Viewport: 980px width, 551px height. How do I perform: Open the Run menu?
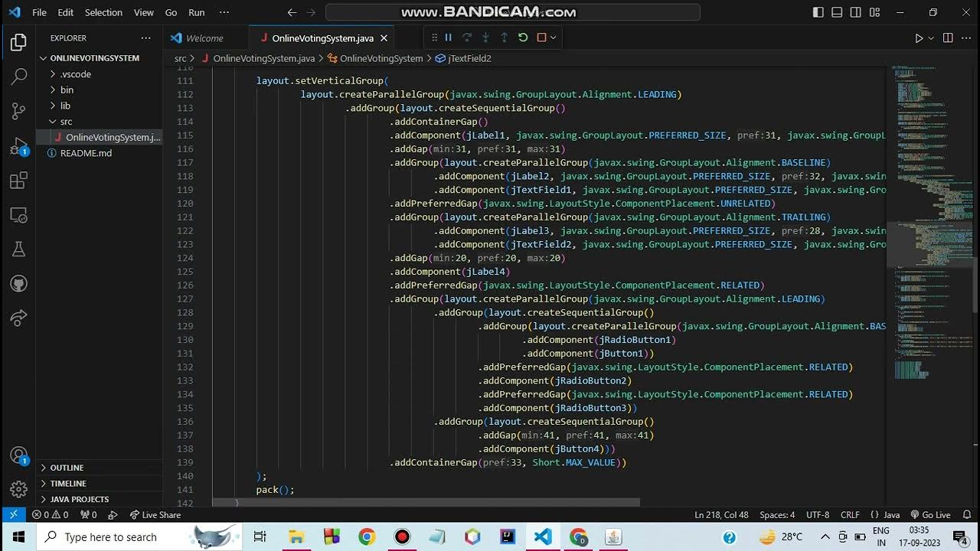pos(197,12)
